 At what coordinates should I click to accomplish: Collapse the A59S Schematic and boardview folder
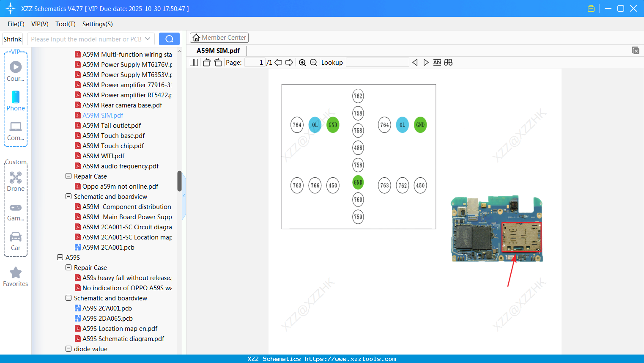(x=69, y=298)
